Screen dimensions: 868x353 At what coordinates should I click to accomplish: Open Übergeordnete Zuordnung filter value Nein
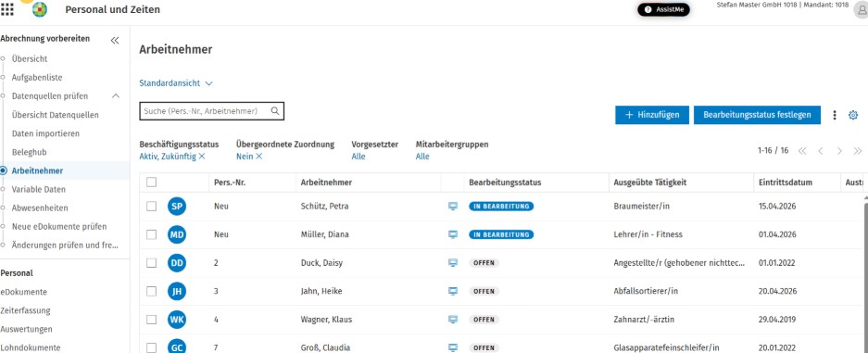(245, 157)
